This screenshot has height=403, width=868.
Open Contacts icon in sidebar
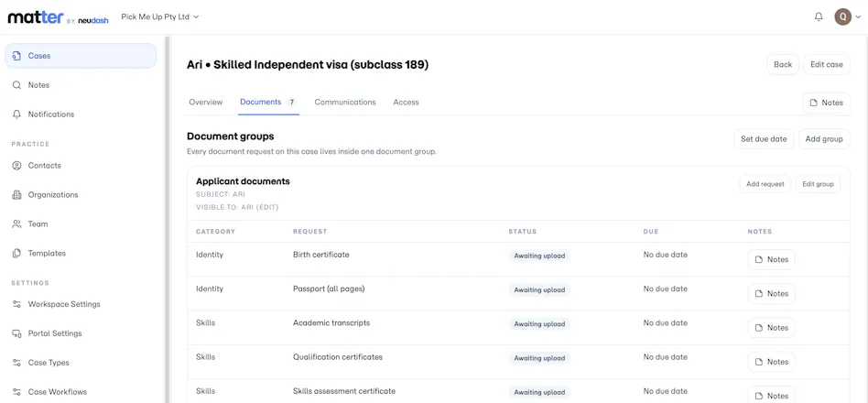click(x=16, y=166)
